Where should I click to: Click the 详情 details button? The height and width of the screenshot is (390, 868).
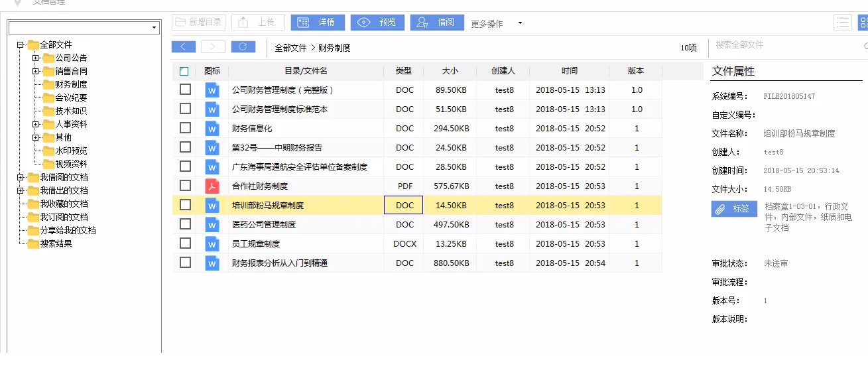(318, 23)
